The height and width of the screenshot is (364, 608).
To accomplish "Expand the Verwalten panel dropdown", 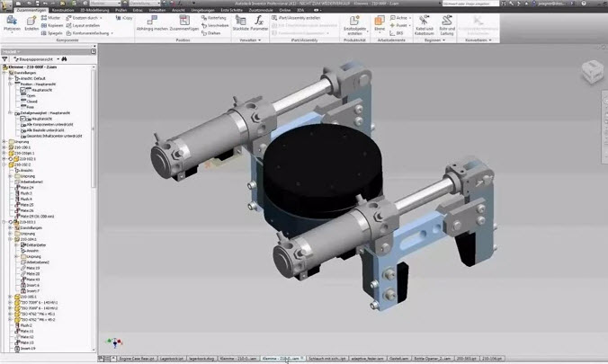I will [259, 40].
